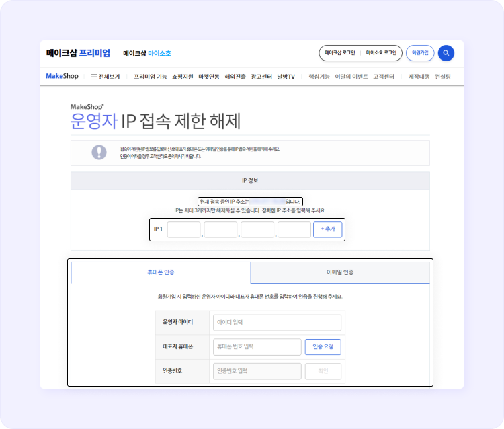The width and height of the screenshot is (504, 429).
Task: Open the 프리미엄 기능 menu
Action: point(150,77)
